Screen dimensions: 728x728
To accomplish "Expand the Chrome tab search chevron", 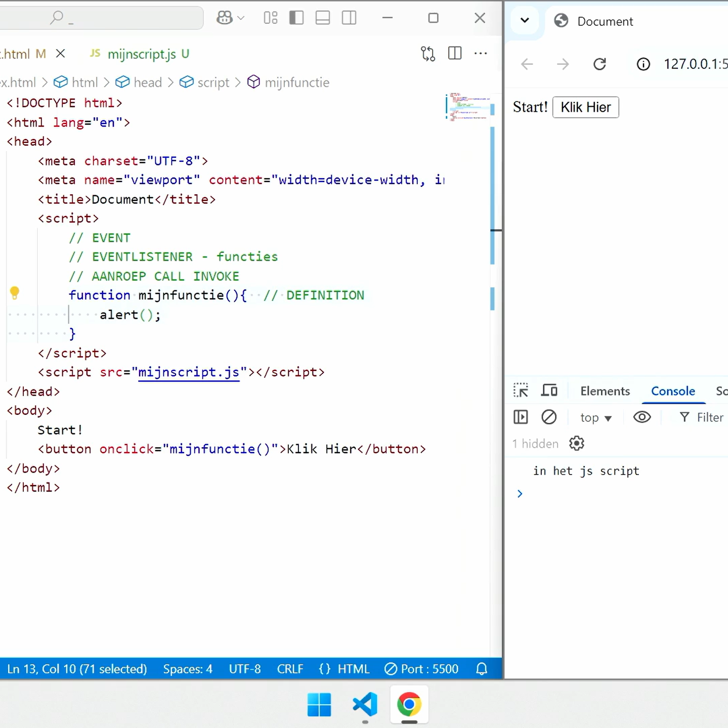I will pos(525,21).
